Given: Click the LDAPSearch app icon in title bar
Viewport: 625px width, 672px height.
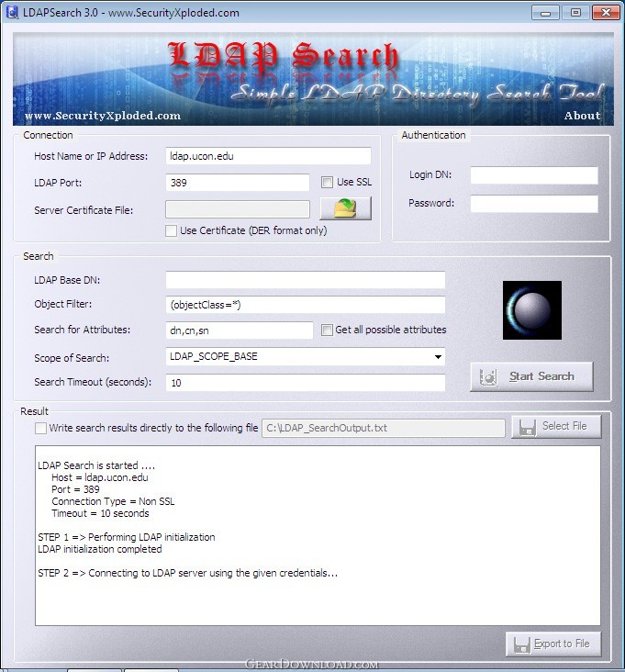Looking at the screenshot, I should click(12, 13).
